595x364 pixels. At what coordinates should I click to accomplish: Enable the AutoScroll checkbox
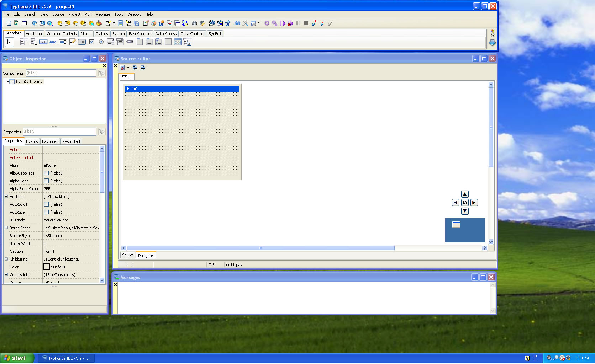(46, 204)
